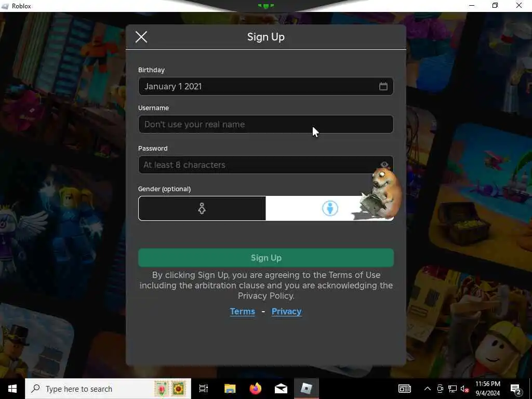532x399 pixels.
Task: Open News and interests widget icon
Action: [x=404, y=389]
